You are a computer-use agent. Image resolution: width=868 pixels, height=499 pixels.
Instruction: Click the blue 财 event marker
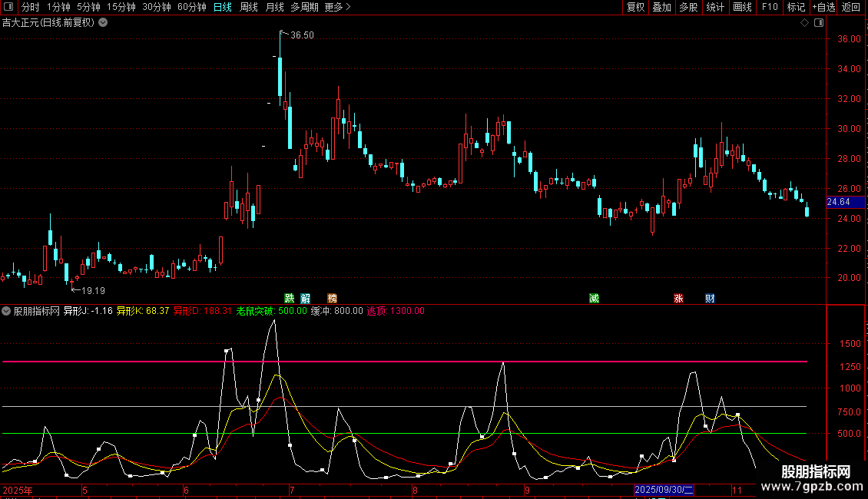point(711,298)
